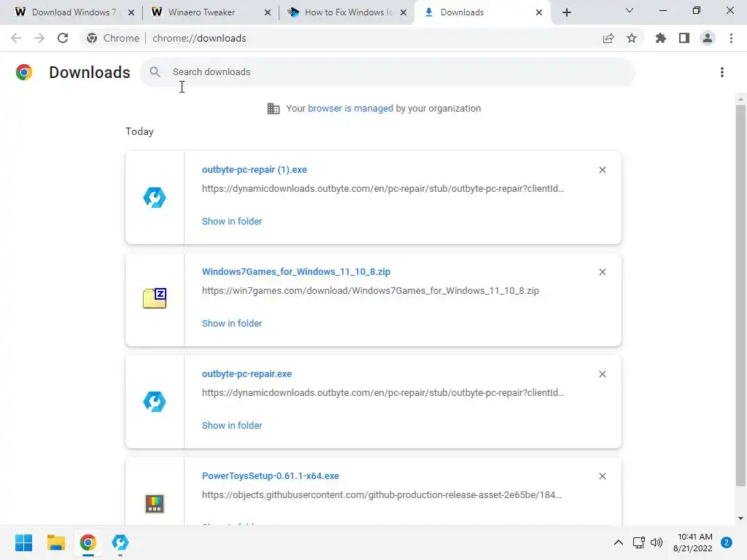Click the PowerToysSetup file icon
The image size is (747, 560).
(155, 504)
